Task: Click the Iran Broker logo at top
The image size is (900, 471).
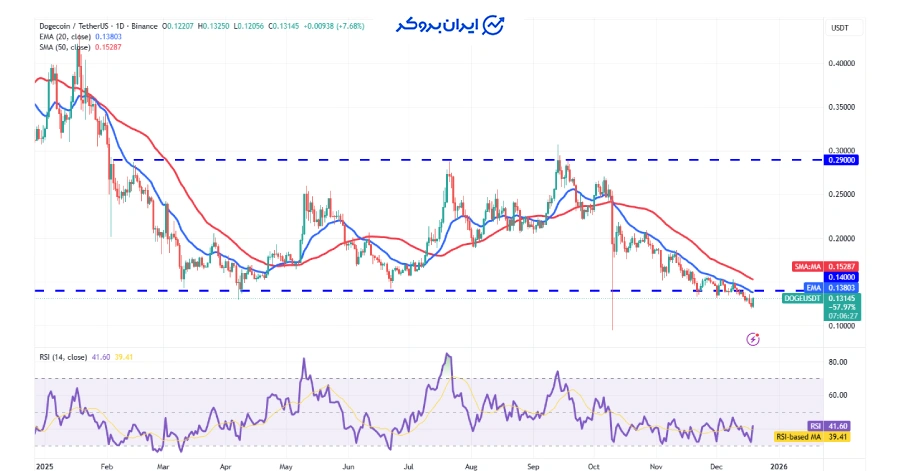Action: pos(449,25)
